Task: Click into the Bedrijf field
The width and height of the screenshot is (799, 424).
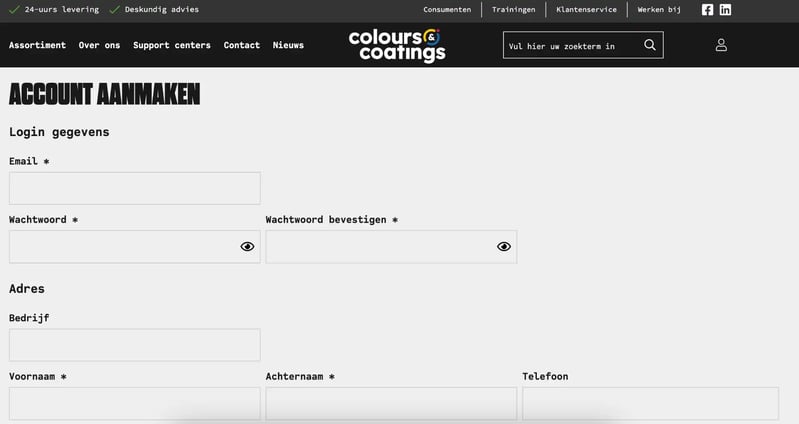Action: [135, 345]
